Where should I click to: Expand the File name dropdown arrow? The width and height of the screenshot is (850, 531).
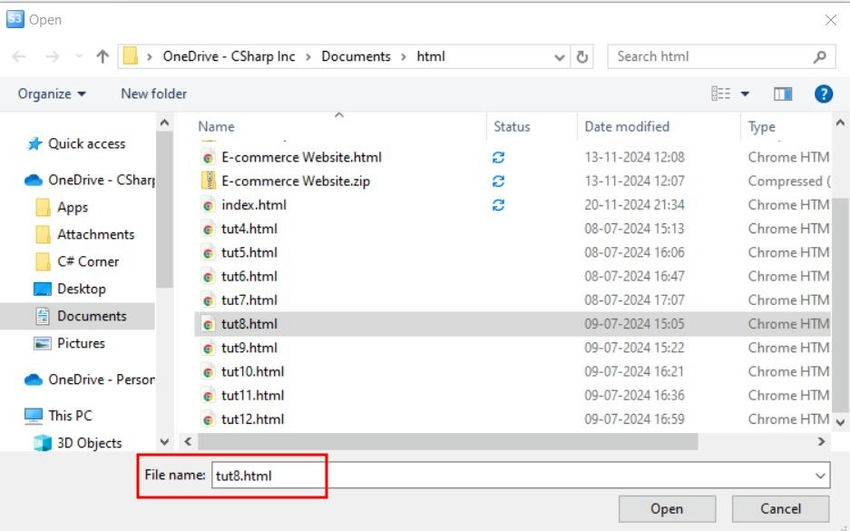820,476
